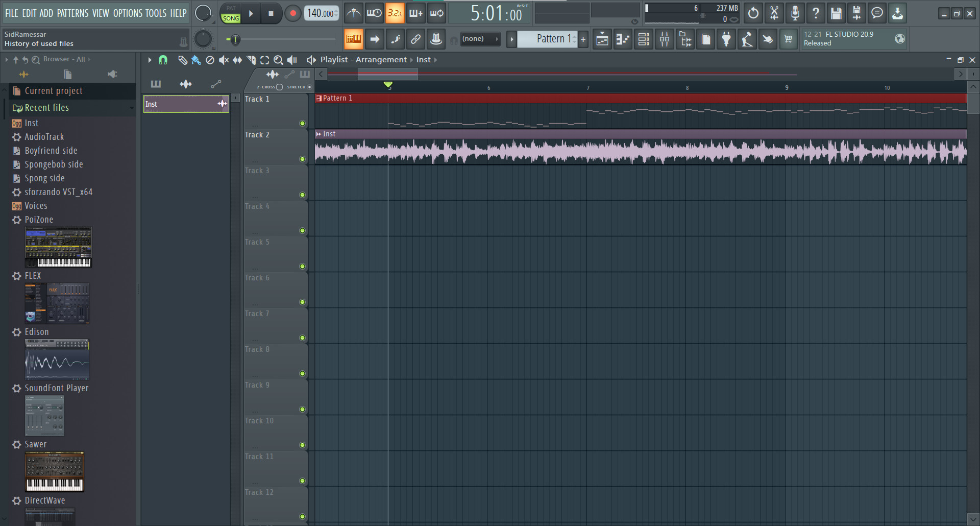This screenshot has width=980, height=526.
Task: Select the Zoom tool in the playlist toolbar
Action: coord(278,60)
